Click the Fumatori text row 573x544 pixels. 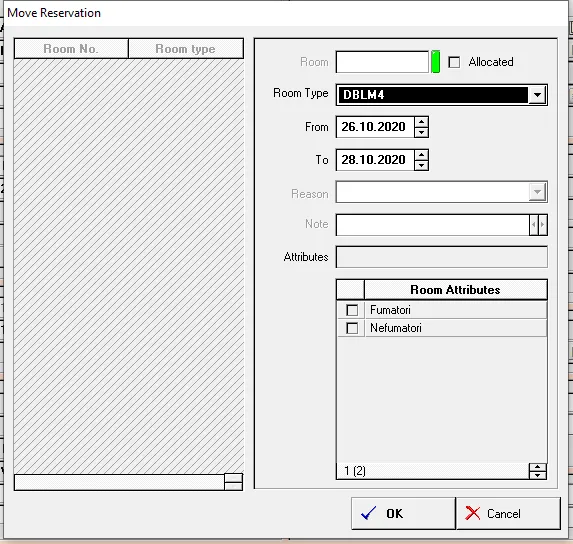(x=456, y=310)
